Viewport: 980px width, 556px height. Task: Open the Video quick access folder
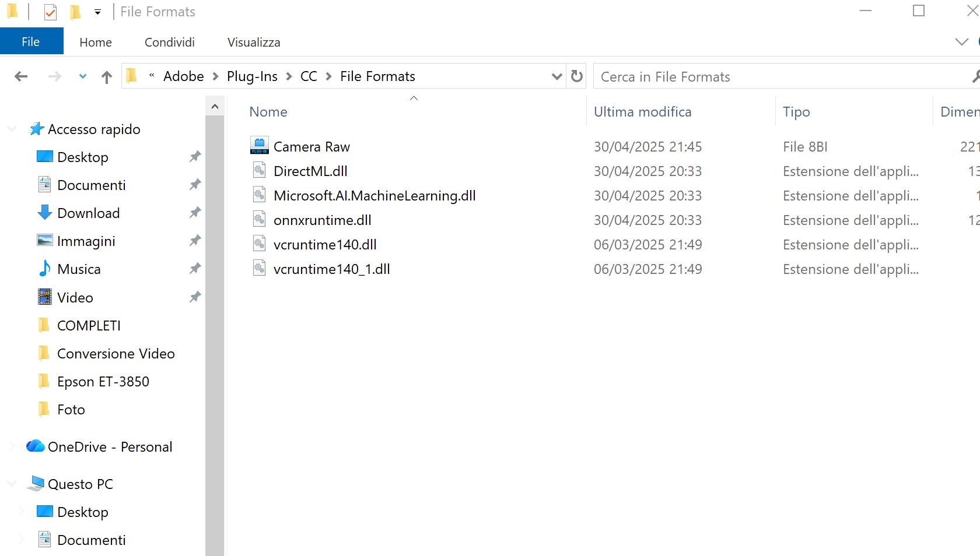click(x=75, y=298)
